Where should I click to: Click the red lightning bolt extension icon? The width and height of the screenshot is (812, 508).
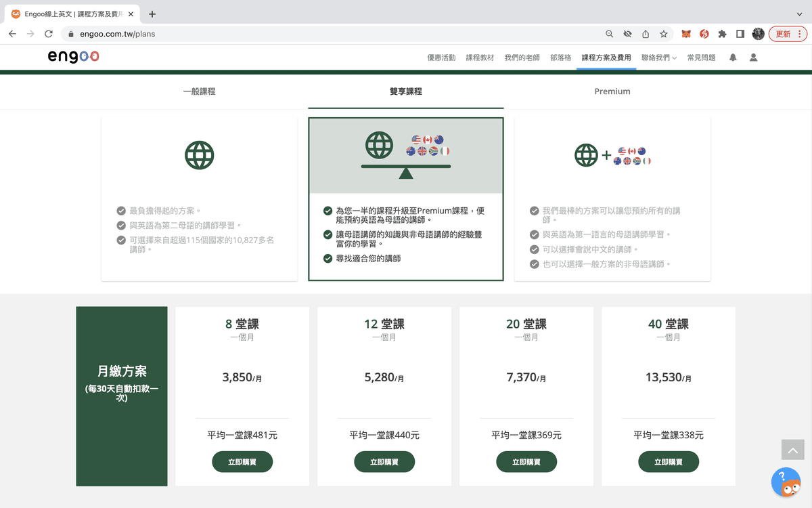click(x=704, y=34)
